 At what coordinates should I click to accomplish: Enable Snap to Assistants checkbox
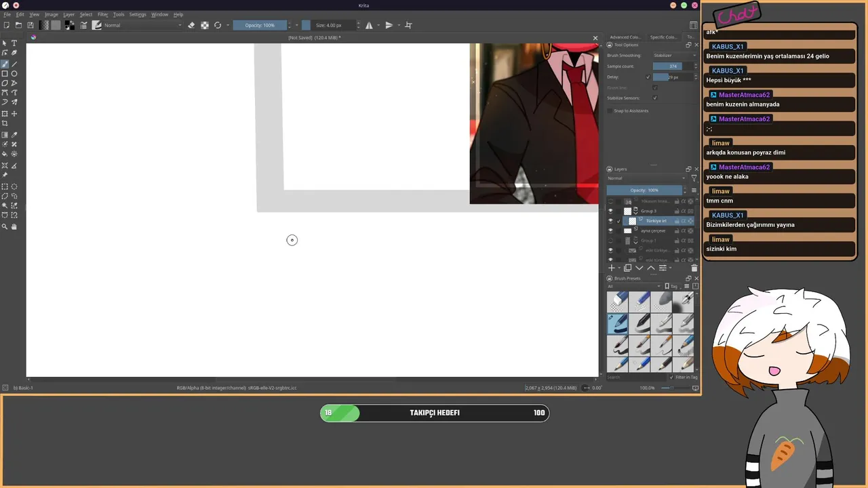click(610, 110)
